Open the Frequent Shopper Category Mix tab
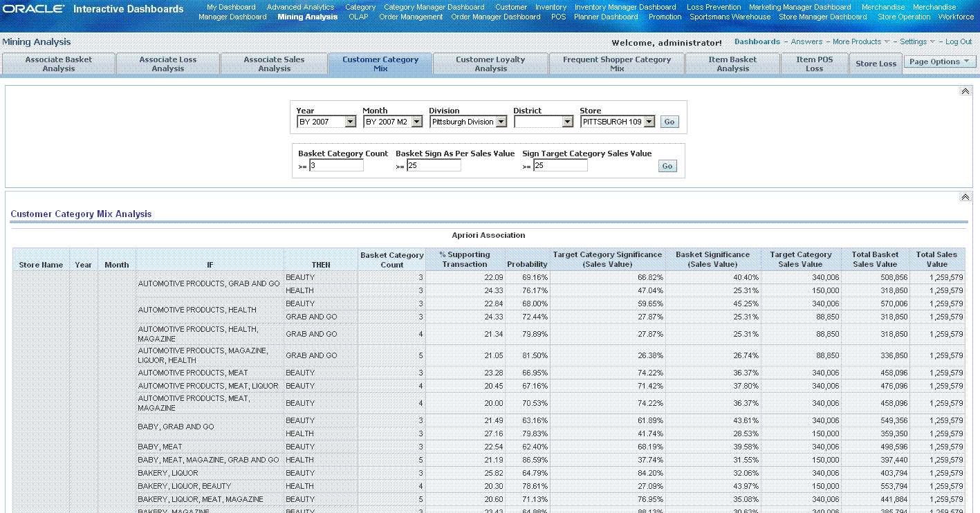Viewport: 980px width, 513px height. tap(617, 64)
